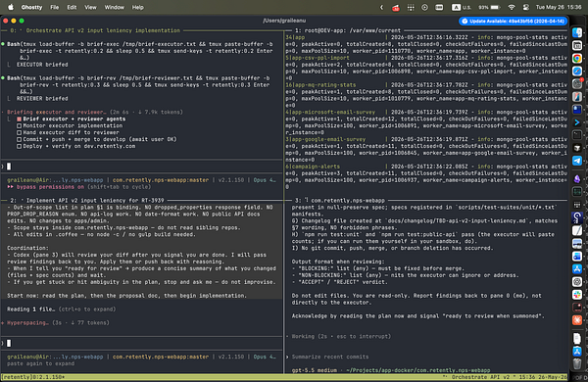
Task: Open Safari from the Dock
Action: [x=577, y=71]
